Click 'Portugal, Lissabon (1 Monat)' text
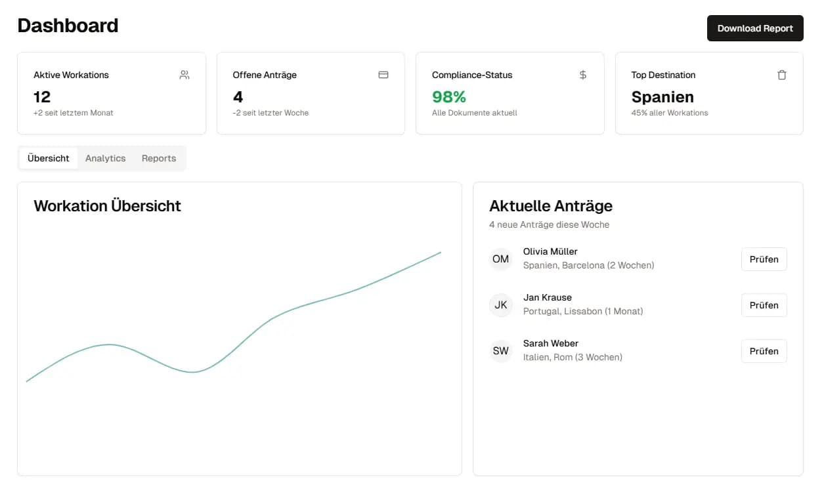824x504 pixels. pyautogui.click(x=583, y=312)
